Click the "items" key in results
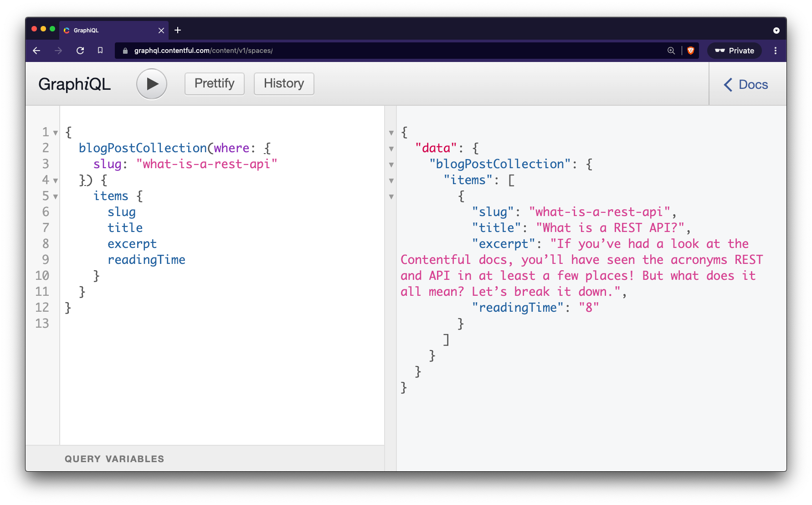Image resolution: width=812 pixels, height=505 pixels. pos(468,180)
